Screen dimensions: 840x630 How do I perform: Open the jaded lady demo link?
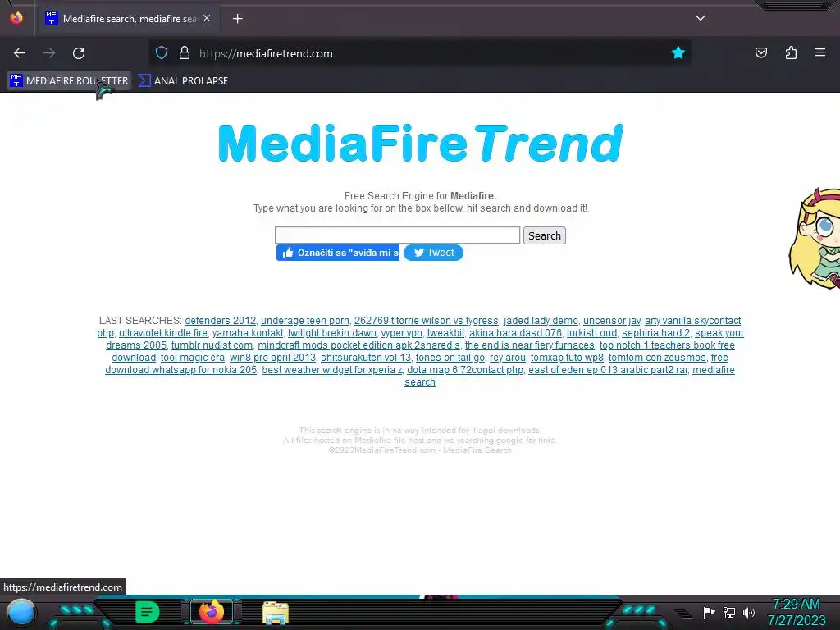(541, 321)
